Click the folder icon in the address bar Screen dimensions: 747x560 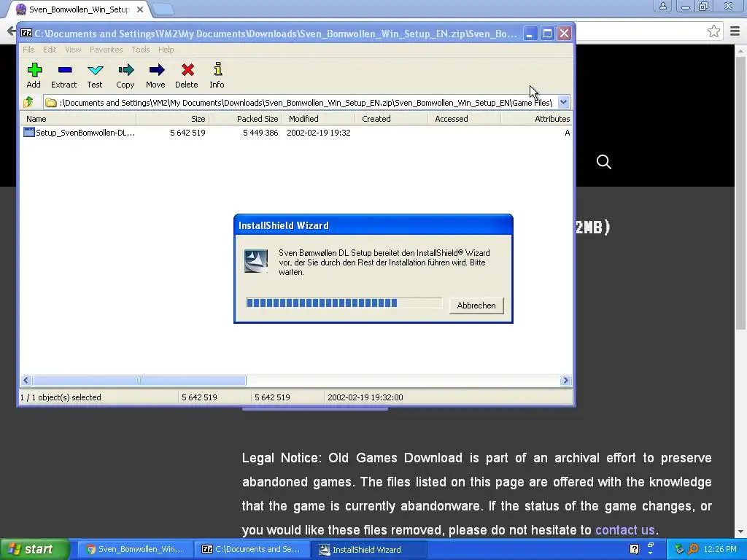click(x=51, y=103)
